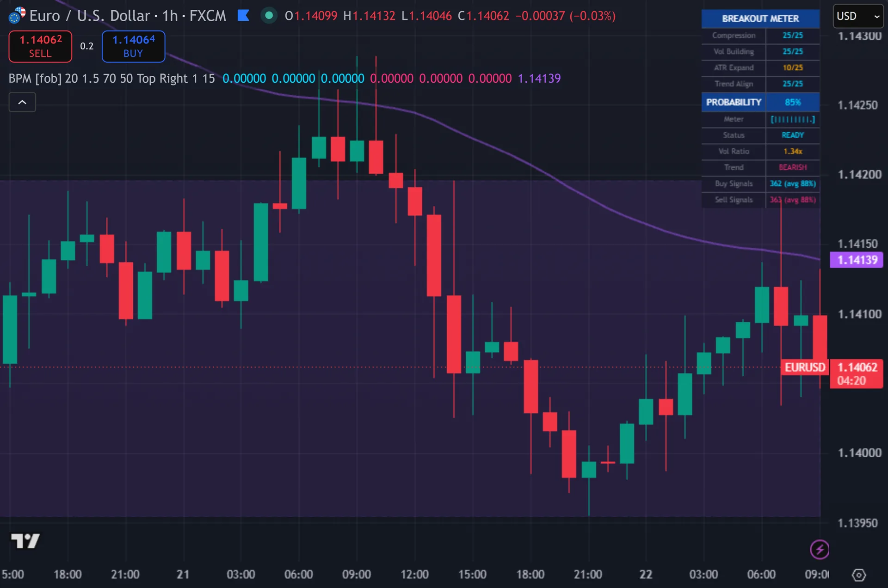Screen dimensions: 888x588
Task: Click the 1h interval in chart title
Action: tap(170, 16)
